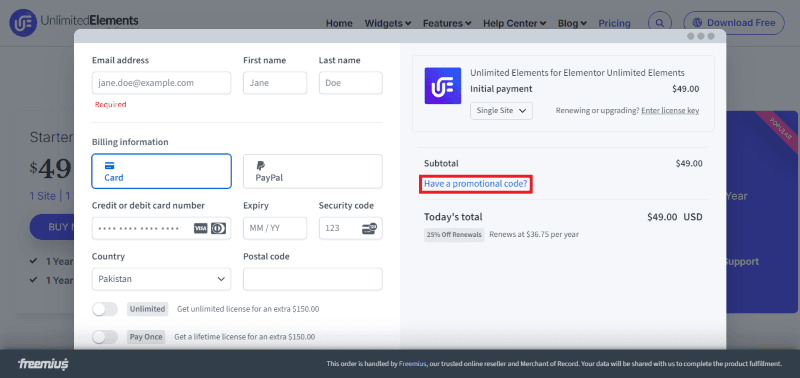This screenshot has height=378, width=800.
Task: Focus the Email address field
Action: click(x=161, y=83)
